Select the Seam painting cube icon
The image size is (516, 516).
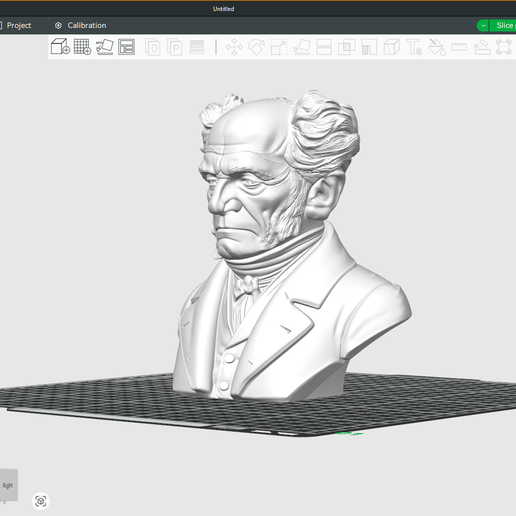coord(392,47)
